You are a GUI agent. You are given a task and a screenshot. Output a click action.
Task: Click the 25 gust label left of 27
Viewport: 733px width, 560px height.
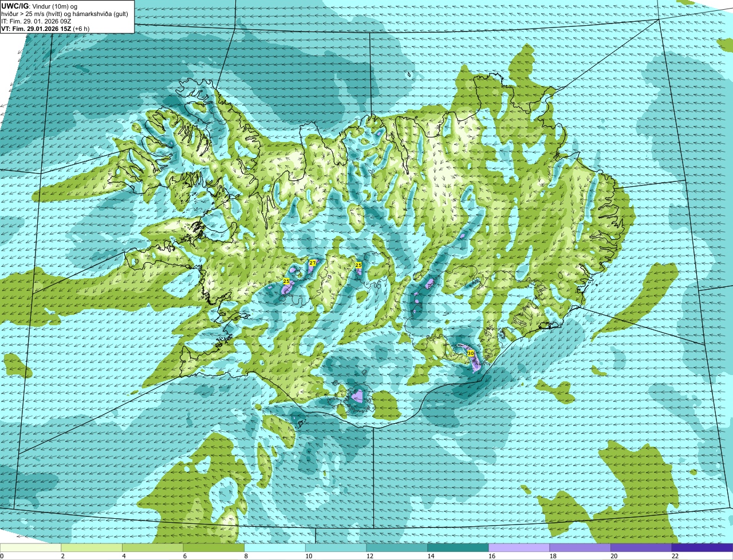(286, 281)
